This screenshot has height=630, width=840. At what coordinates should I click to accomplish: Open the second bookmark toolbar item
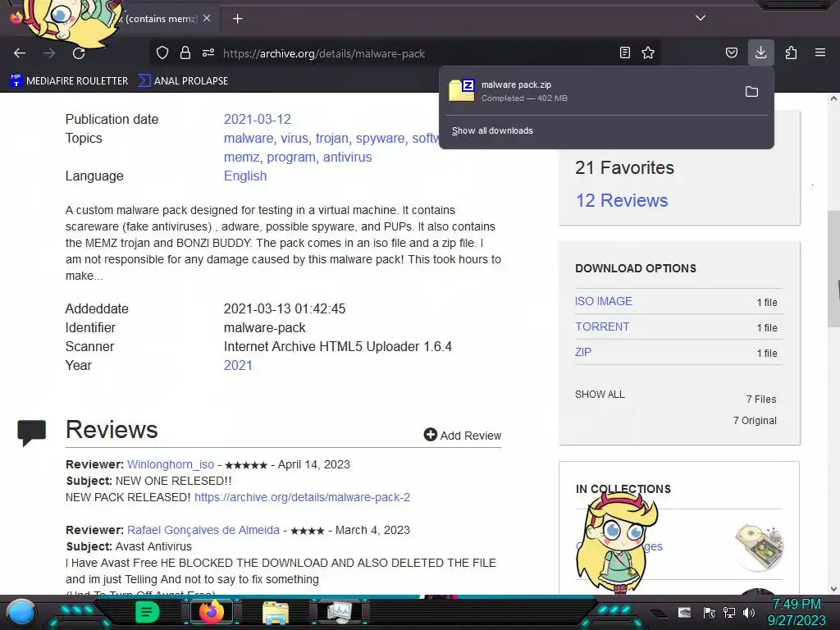coord(183,81)
